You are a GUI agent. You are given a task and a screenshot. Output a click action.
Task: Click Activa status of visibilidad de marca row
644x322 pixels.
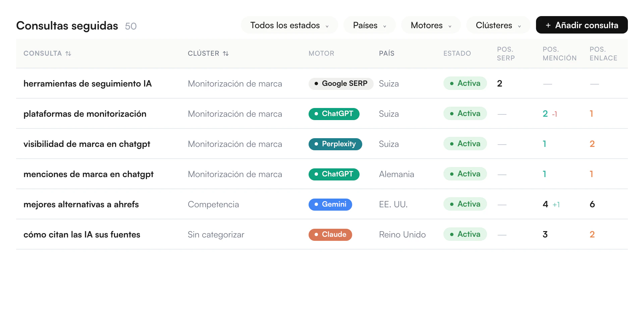point(465,144)
